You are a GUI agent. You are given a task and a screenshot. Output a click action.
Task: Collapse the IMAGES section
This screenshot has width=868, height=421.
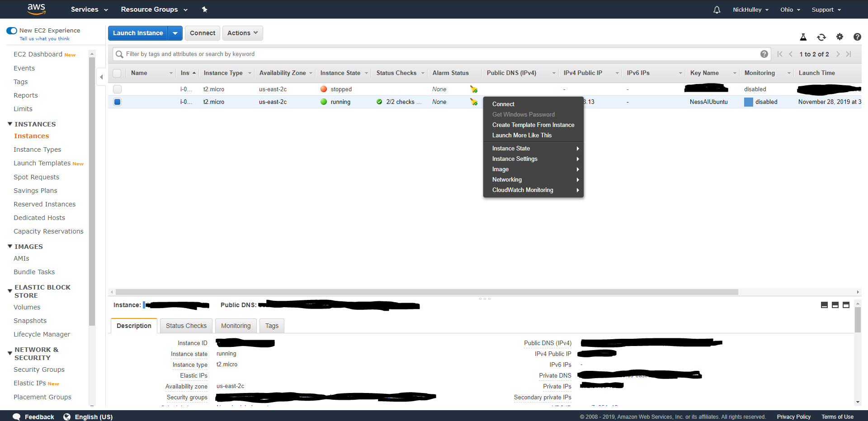10,246
